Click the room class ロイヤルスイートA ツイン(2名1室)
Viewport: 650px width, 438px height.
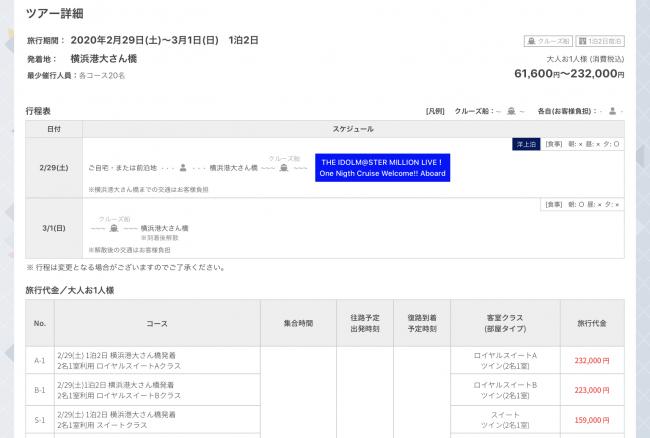tap(505, 361)
